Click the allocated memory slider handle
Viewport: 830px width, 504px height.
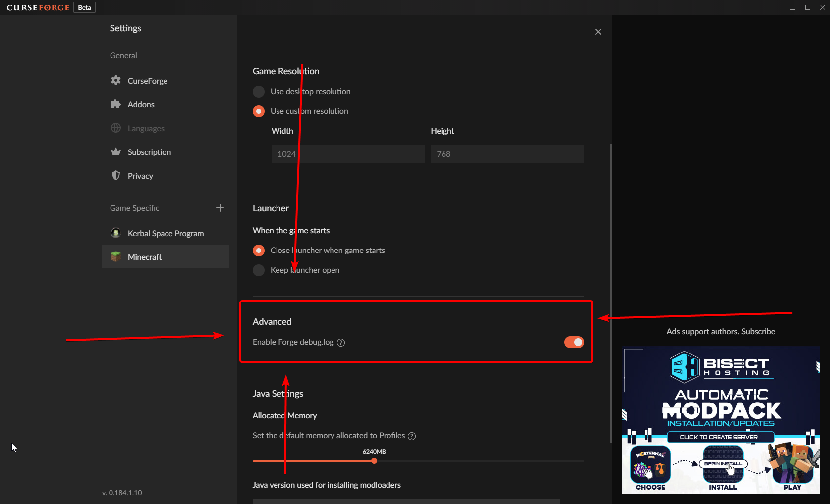point(374,461)
